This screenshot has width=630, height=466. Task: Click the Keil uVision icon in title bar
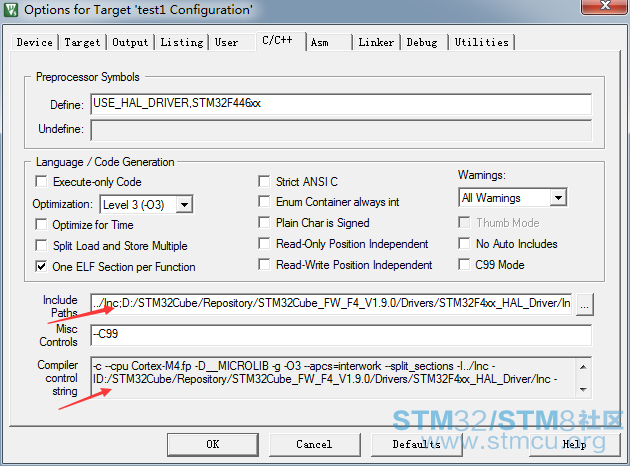(x=10, y=10)
